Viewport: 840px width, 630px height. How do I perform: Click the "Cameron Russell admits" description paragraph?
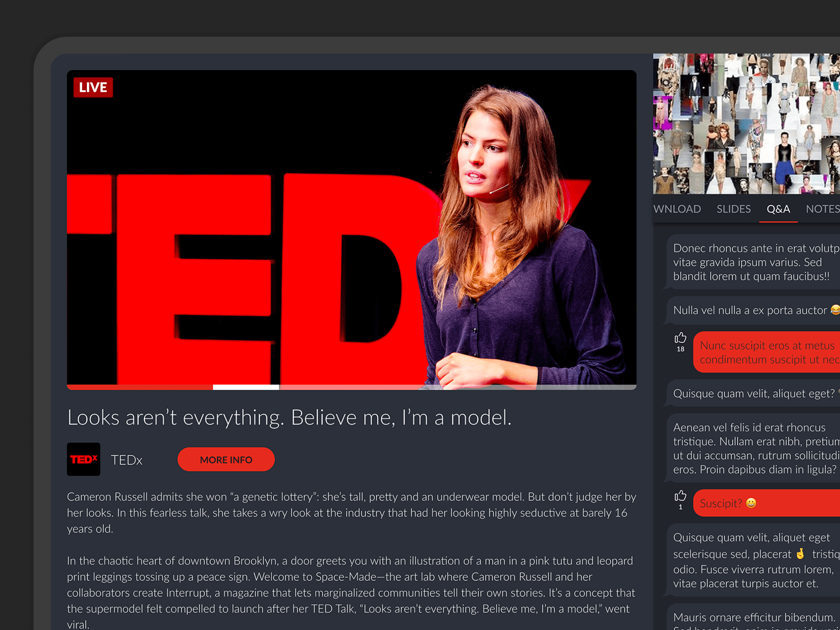[352, 513]
